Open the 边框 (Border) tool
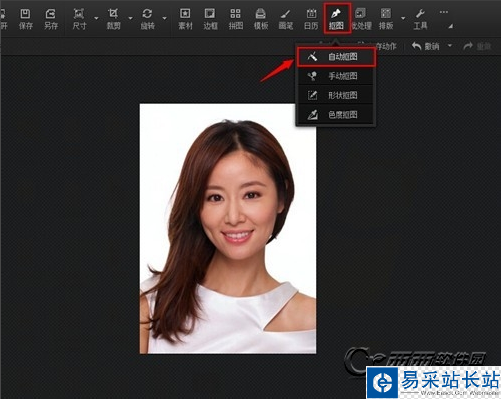 [210, 19]
